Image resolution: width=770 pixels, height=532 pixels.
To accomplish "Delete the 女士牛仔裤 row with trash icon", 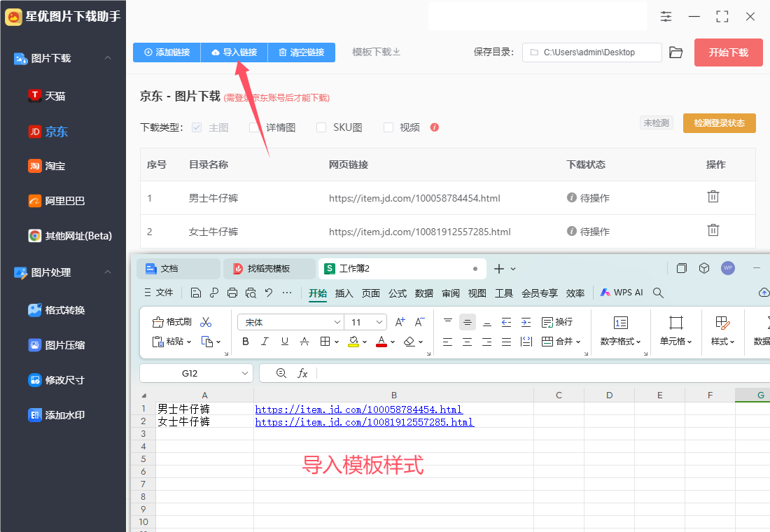I will pos(713,230).
